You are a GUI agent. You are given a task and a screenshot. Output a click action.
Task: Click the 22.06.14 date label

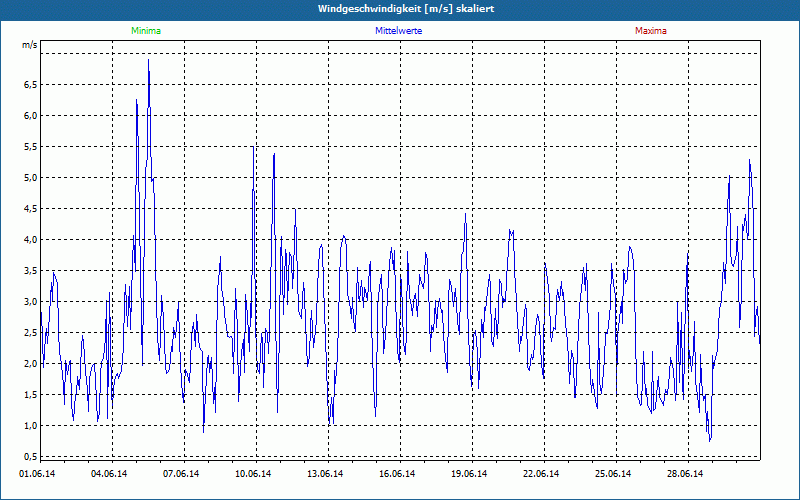click(x=541, y=474)
